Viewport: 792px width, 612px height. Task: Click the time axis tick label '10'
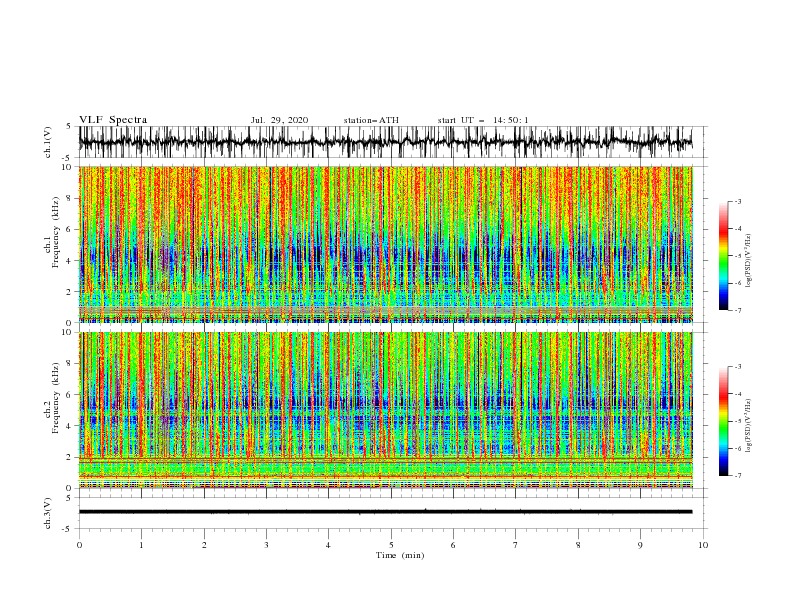point(703,545)
